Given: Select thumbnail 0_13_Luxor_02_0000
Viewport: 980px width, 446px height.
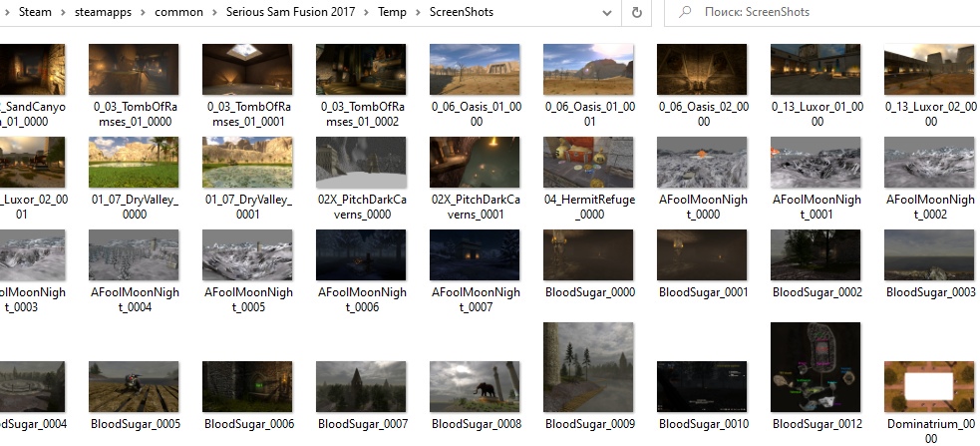Looking at the screenshot, I should (930, 70).
